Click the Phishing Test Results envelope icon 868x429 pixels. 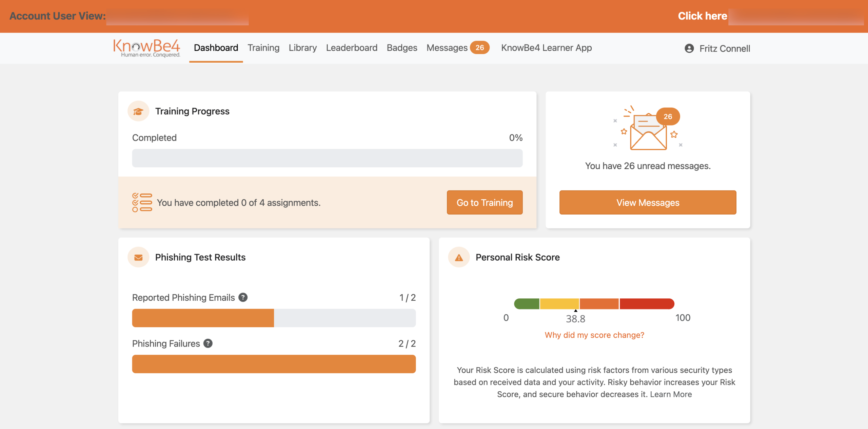click(138, 257)
